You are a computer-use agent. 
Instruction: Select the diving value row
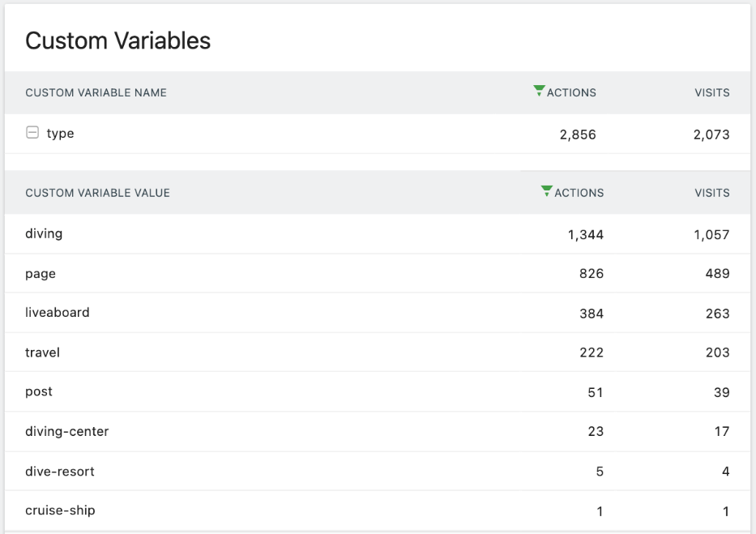click(44, 234)
